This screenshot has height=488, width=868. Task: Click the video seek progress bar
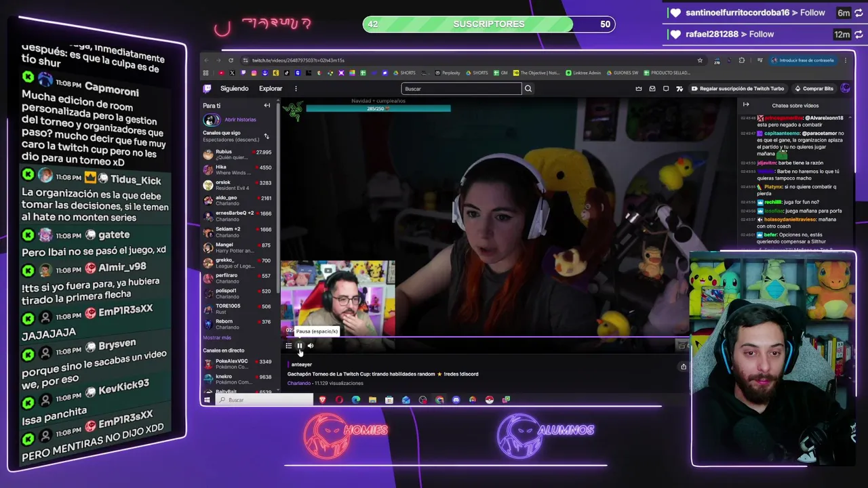tap(486, 337)
